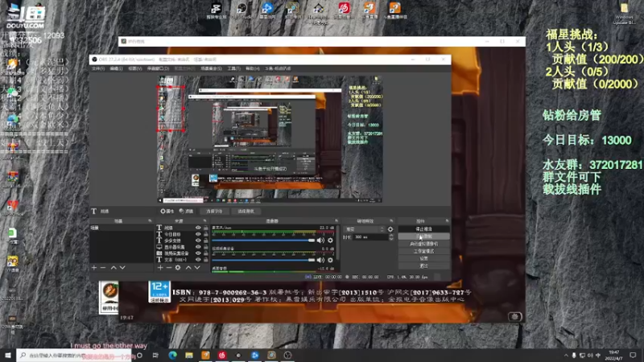The width and height of the screenshot is (644, 362).
Task: Click 停止推流 to stop streaming
Action: click(x=423, y=229)
